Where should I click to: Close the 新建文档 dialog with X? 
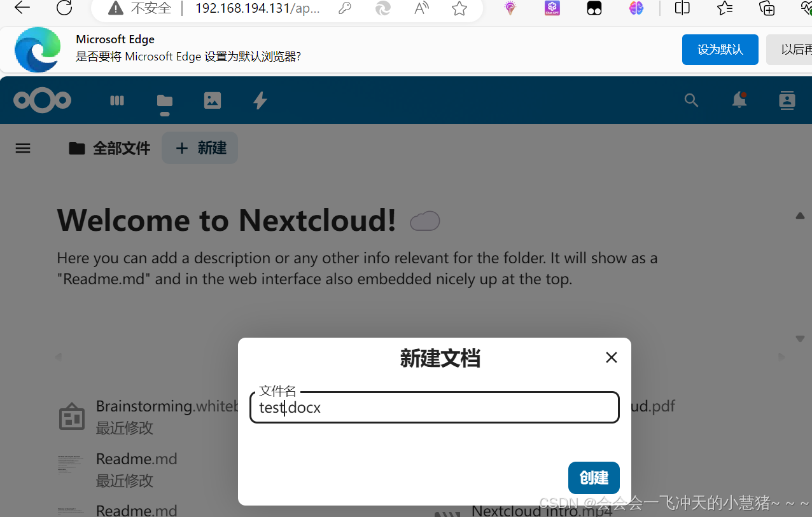[612, 357]
